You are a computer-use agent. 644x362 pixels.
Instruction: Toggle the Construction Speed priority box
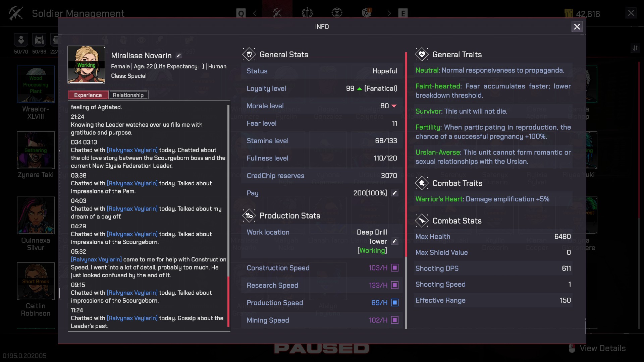point(395,268)
